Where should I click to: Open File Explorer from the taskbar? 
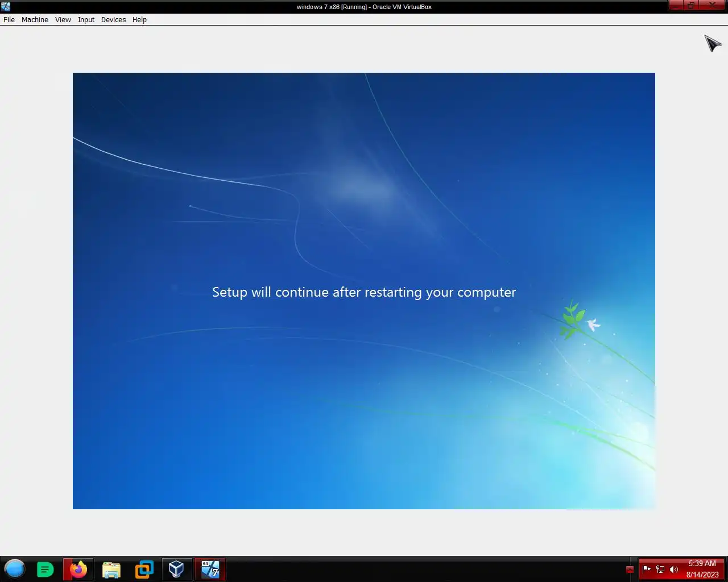pos(111,569)
